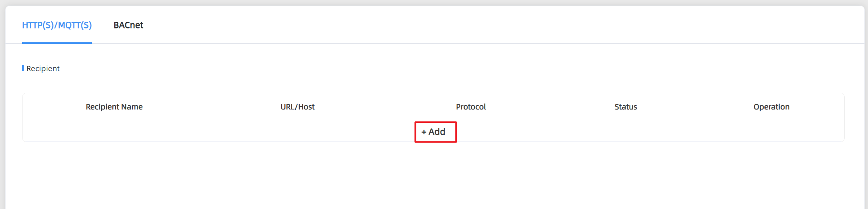Screen dimensions: 868x209
Task: Click the blank tab bar area right of BACnet
Action: click(502, 24)
